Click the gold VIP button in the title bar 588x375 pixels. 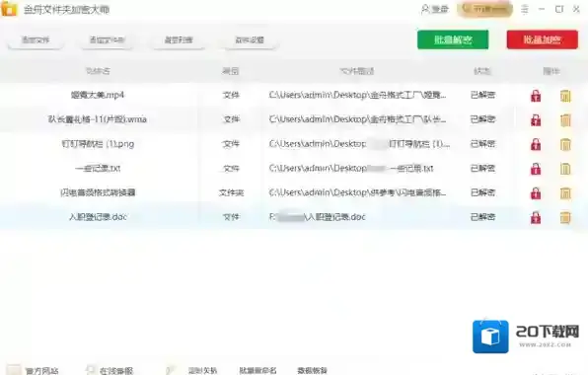click(484, 9)
